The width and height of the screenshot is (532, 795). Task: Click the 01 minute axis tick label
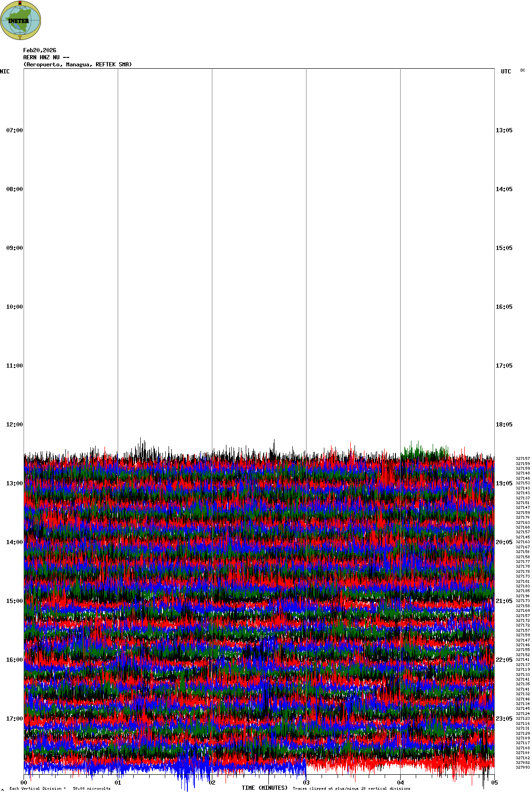pos(118,783)
